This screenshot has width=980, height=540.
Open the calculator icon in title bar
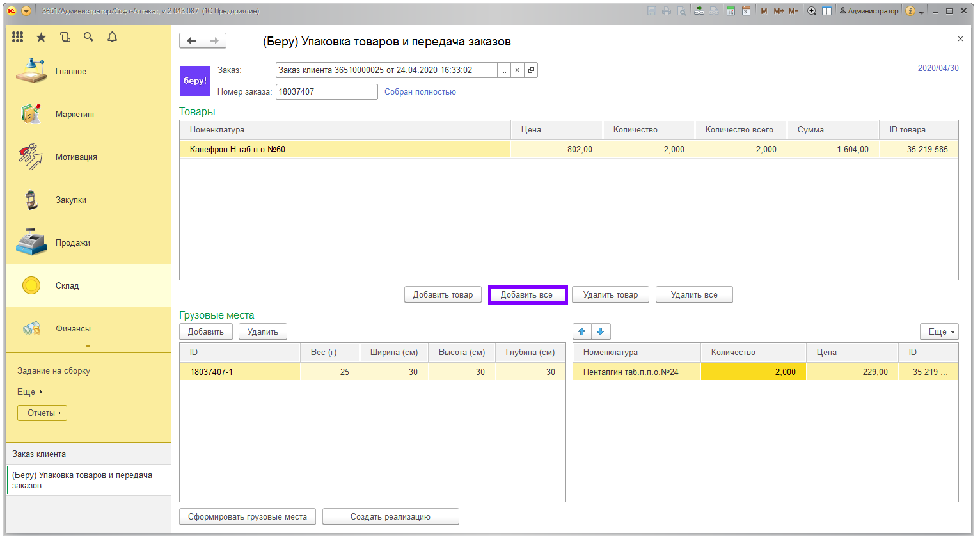click(x=731, y=11)
